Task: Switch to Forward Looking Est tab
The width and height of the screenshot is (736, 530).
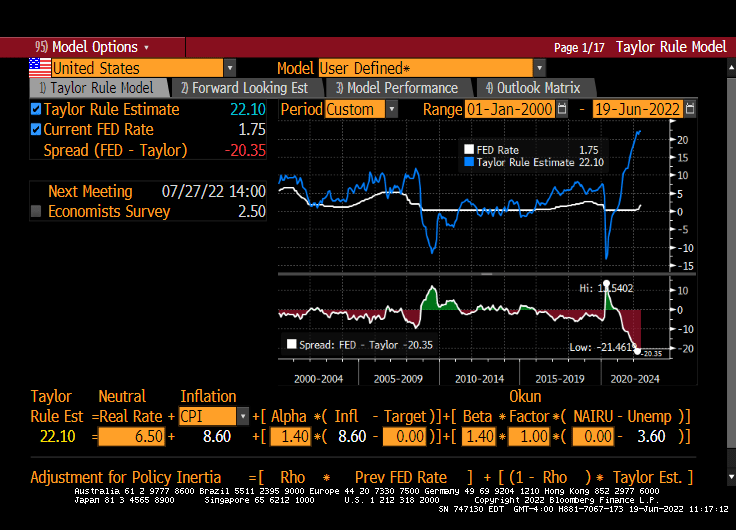Action: click(x=243, y=88)
